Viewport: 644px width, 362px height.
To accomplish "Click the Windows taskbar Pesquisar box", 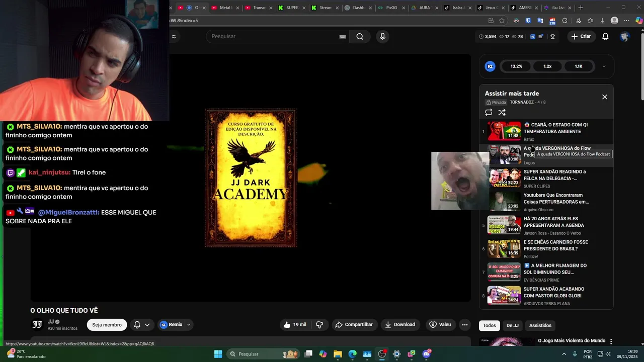I will click(264, 354).
